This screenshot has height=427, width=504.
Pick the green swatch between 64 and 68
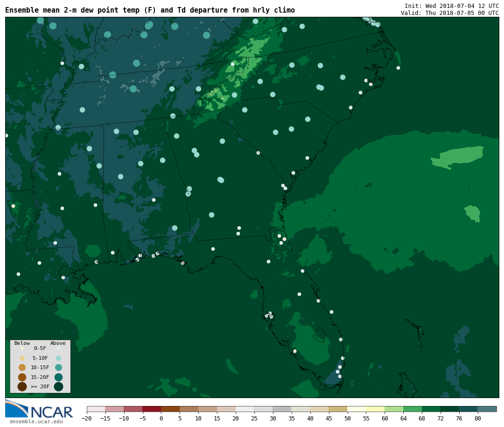click(413, 409)
